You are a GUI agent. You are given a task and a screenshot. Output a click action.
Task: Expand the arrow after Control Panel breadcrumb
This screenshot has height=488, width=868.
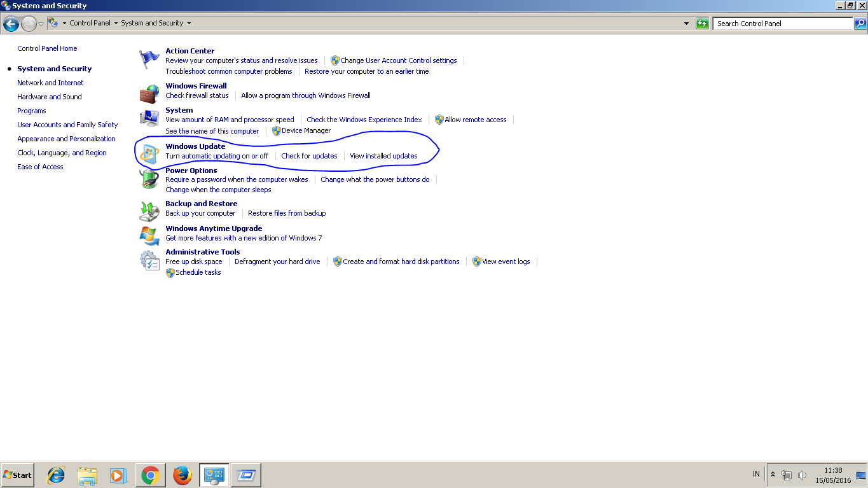pos(116,24)
